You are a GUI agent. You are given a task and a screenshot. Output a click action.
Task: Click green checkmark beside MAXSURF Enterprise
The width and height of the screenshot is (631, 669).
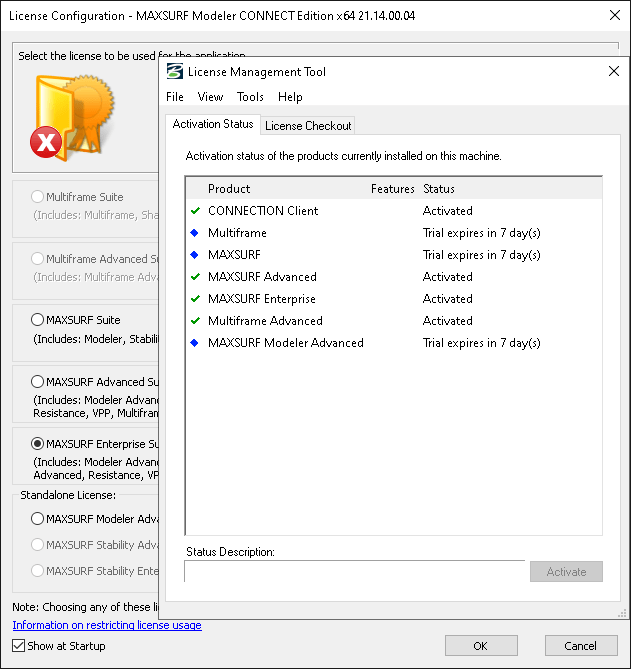point(196,299)
